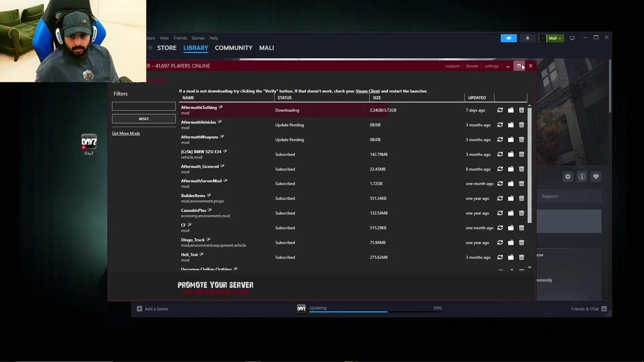Click the PROMOTE YOUR SERVER banner
This screenshot has height=362, width=644.
pos(215,287)
